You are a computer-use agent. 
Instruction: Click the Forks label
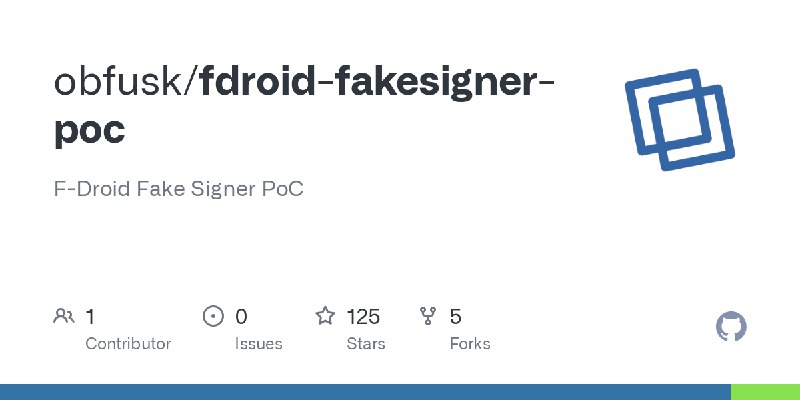point(470,344)
